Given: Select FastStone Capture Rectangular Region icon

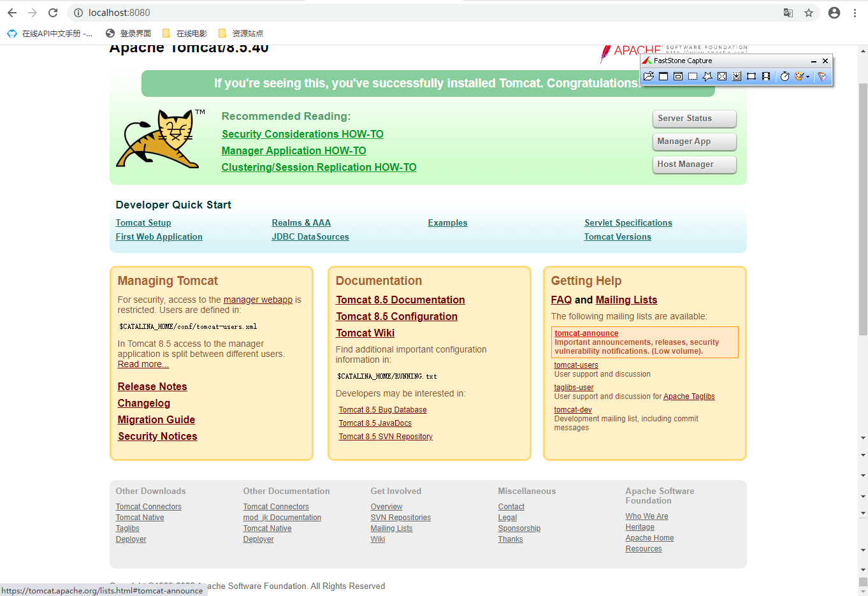Looking at the screenshot, I should [693, 76].
